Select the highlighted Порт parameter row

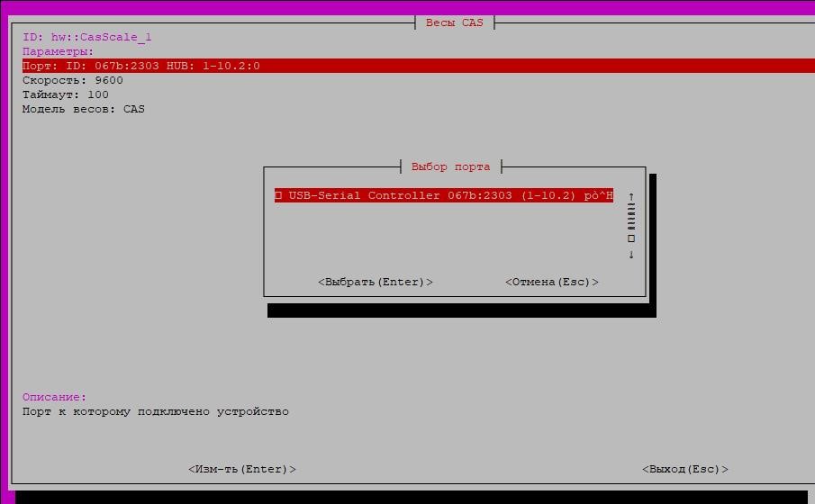pos(141,66)
